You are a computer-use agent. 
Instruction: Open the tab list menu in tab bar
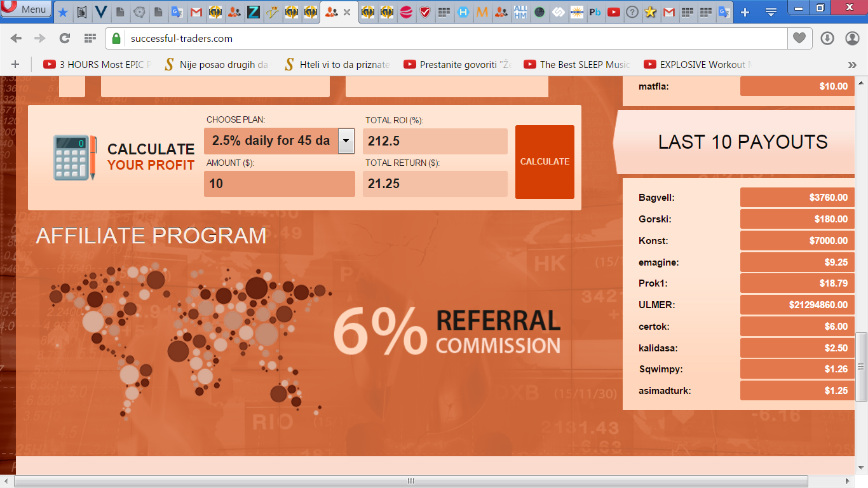pos(771,12)
